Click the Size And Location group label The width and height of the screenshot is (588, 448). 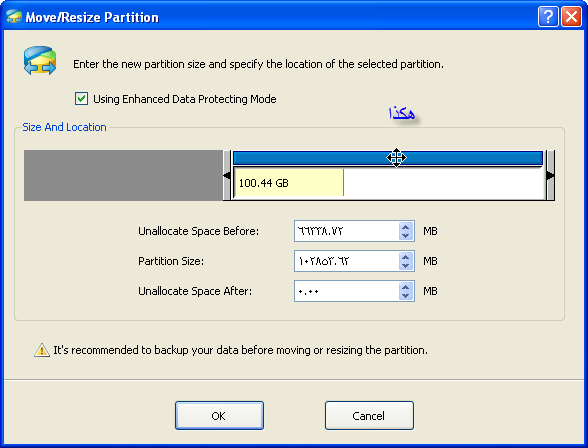pyautogui.click(x=64, y=127)
